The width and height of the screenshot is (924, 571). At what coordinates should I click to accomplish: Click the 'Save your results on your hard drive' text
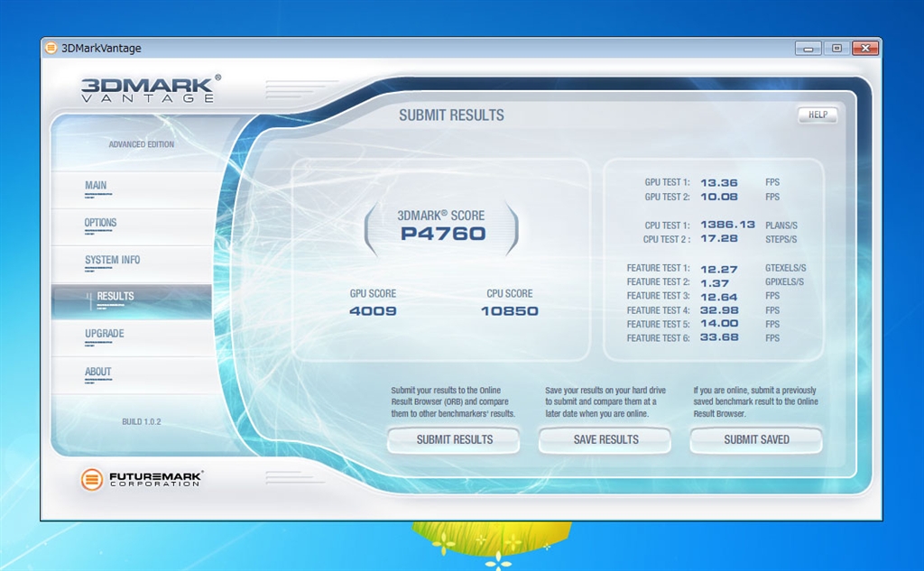pos(605,402)
